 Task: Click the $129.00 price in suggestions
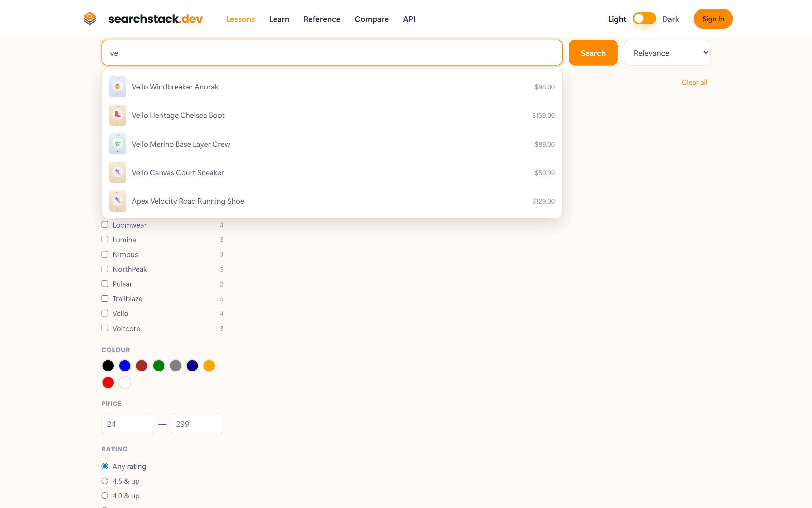click(543, 201)
